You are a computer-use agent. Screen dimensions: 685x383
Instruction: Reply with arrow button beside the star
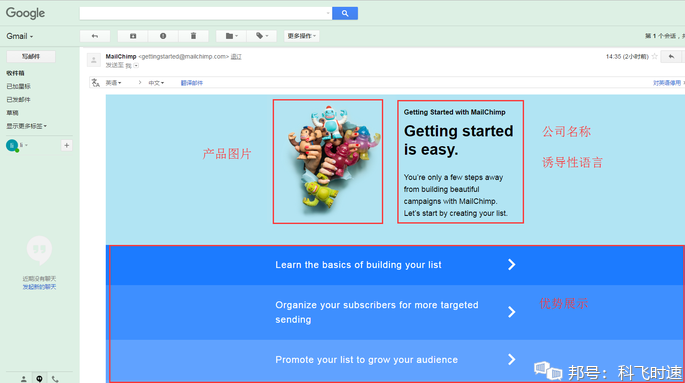pos(671,56)
